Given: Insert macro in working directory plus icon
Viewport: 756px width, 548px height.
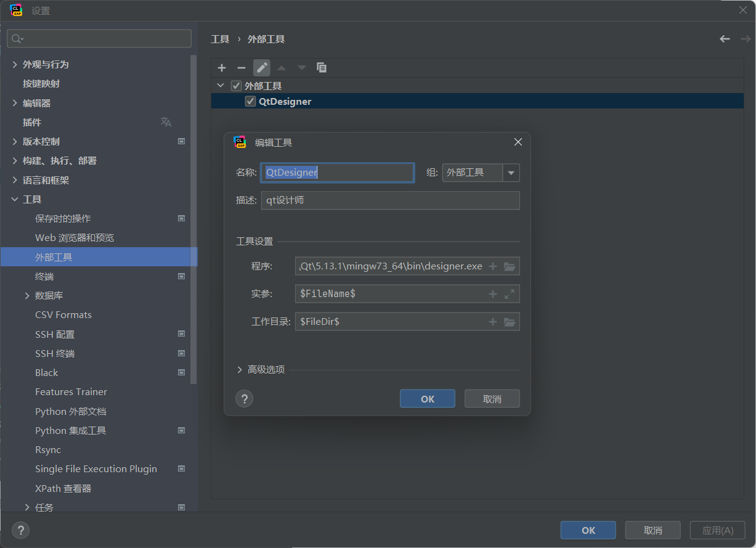Looking at the screenshot, I should point(493,322).
